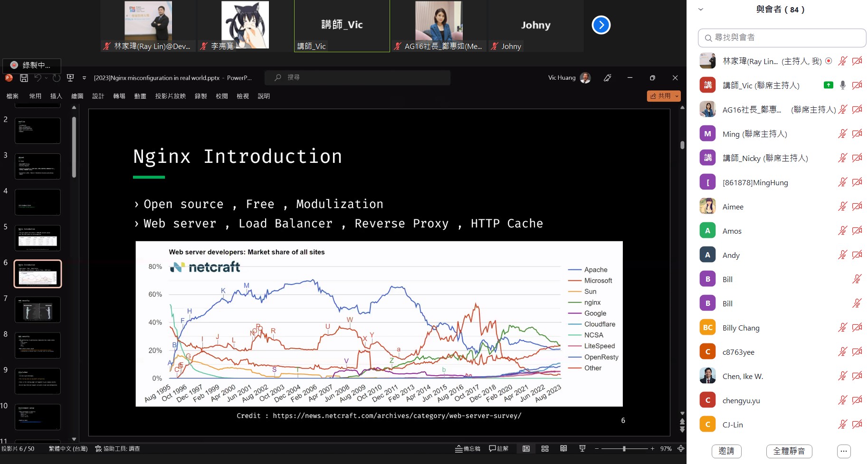Image resolution: width=868 pixels, height=464 pixels.
Task: Toggle mute for Aimee in participants list
Action: [842, 207]
